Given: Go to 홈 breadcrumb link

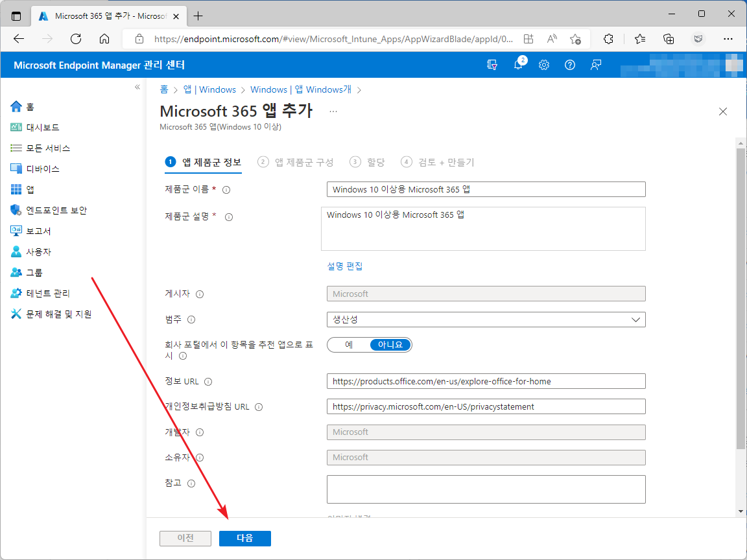Looking at the screenshot, I should click(x=164, y=89).
